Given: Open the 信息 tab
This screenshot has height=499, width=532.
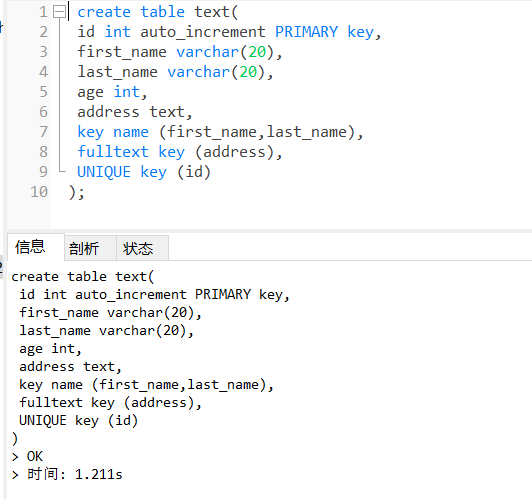Looking at the screenshot, I should [x=36, y=247].
